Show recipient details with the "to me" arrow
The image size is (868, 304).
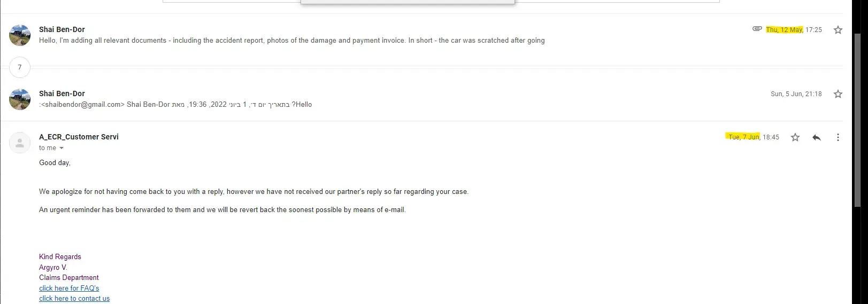62,148
